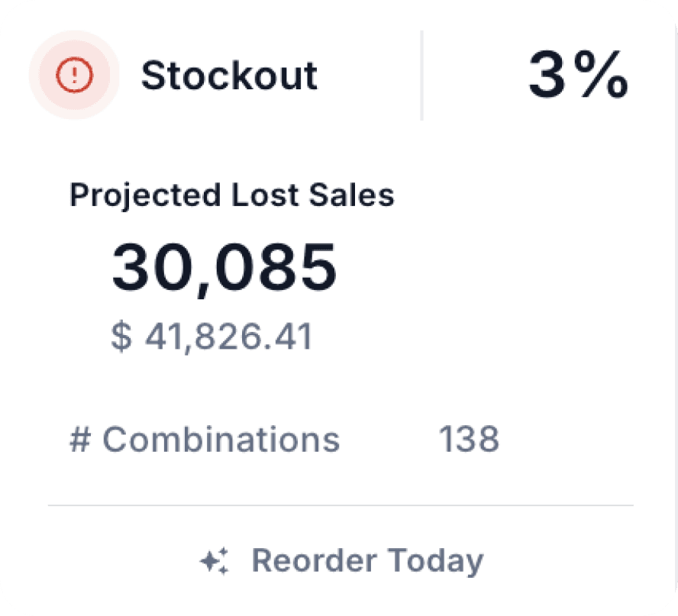678x616 pixels.
Task: Click the vertical separator beside the 3% value
Action: click(x=421, y=76)
